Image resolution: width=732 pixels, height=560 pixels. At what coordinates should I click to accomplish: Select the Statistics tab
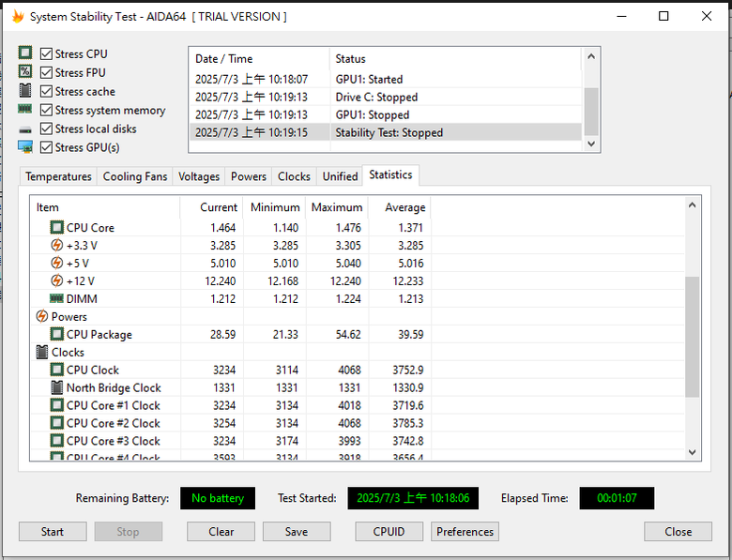pyautogui.click(x=390, y=175)
